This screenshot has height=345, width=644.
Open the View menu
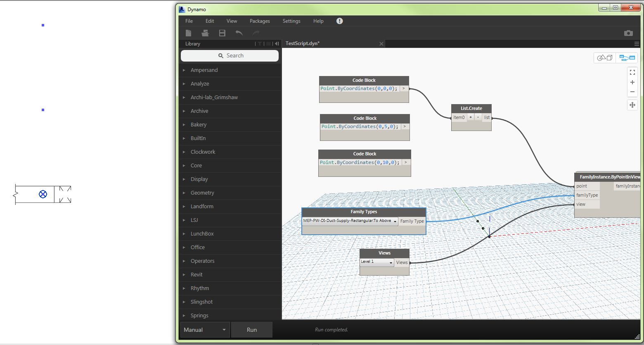coord(232,21)
